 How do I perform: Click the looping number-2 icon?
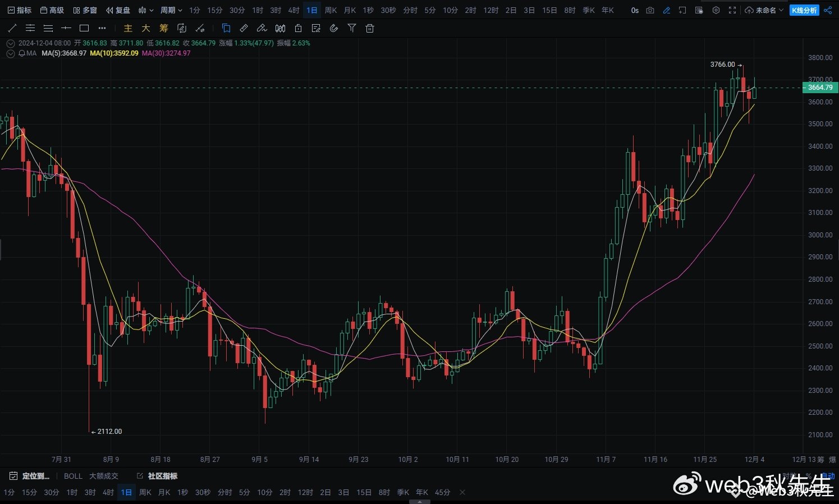(181, 28)
